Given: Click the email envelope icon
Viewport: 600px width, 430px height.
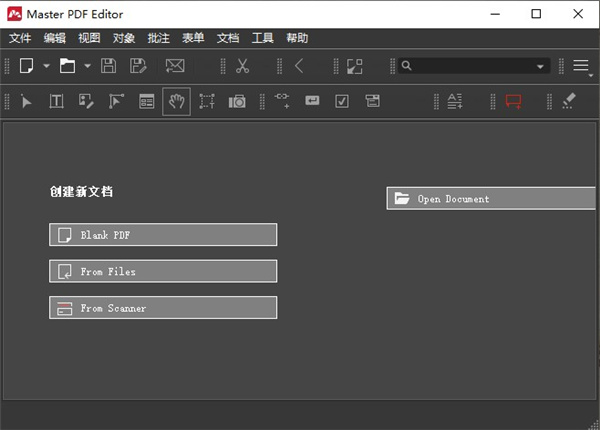Looking at the screenshot, I should (x=175, y=66).
